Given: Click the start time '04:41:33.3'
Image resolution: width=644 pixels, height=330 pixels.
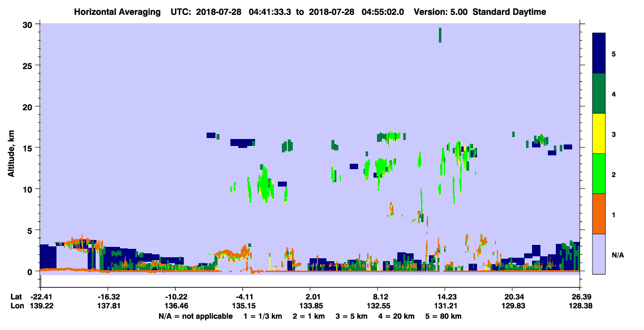Looking at the screenshot, I should point(270,12).
